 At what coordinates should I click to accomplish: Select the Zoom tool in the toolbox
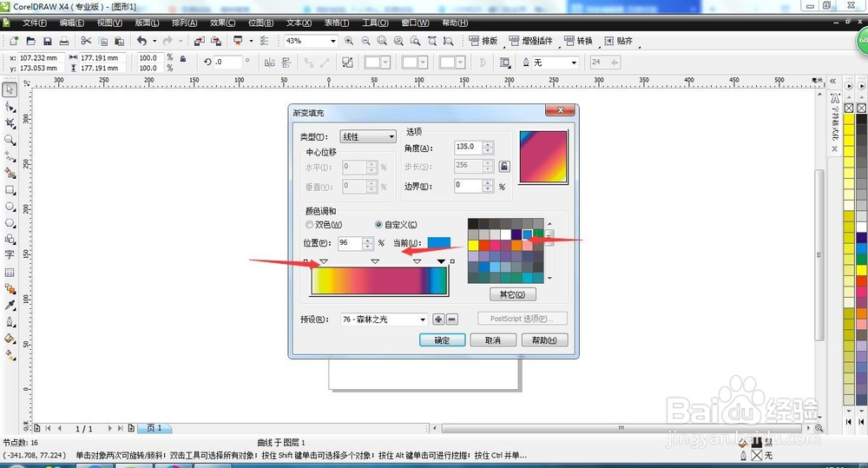[10, 140]
